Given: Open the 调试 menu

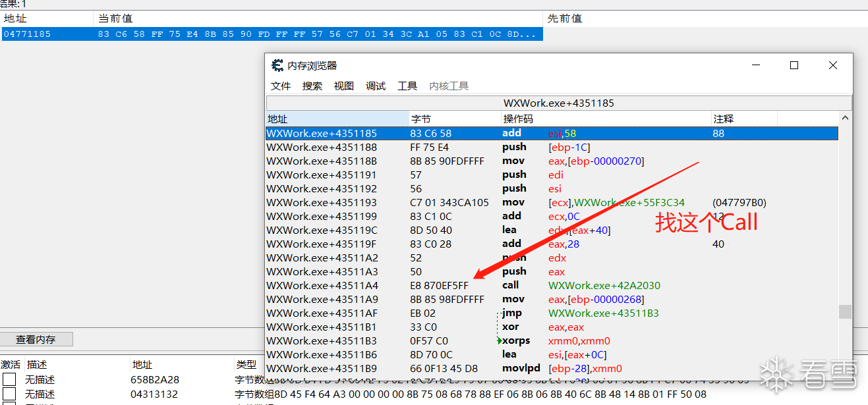Looking at the screenshot, I should click(376, 86).
